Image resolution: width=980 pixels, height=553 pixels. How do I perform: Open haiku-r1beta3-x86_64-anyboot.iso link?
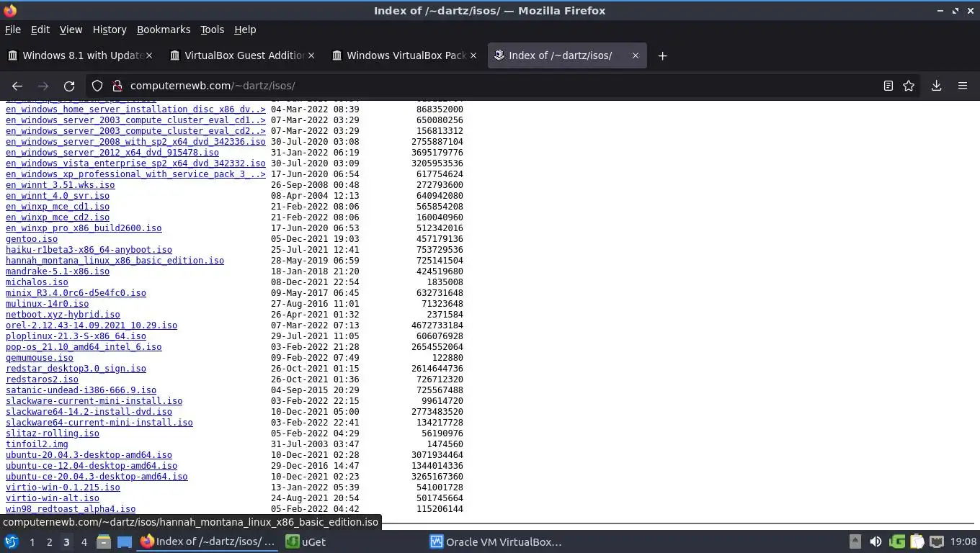(89, 250)
